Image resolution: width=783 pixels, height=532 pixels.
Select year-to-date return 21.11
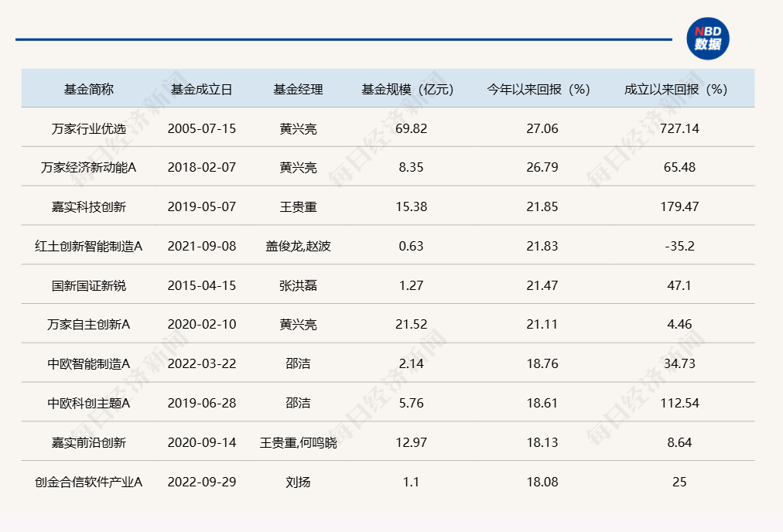(542, 325)
